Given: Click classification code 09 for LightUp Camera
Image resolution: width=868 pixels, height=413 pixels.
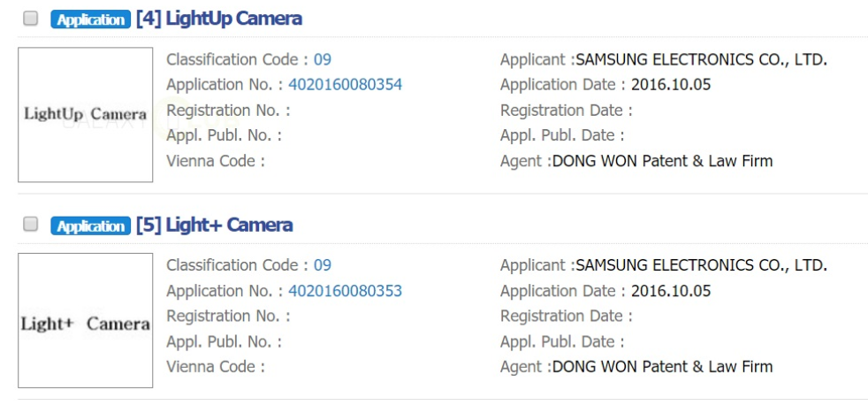Looking at the screenshot, I should pyautogui.click(x=323, y=60).
